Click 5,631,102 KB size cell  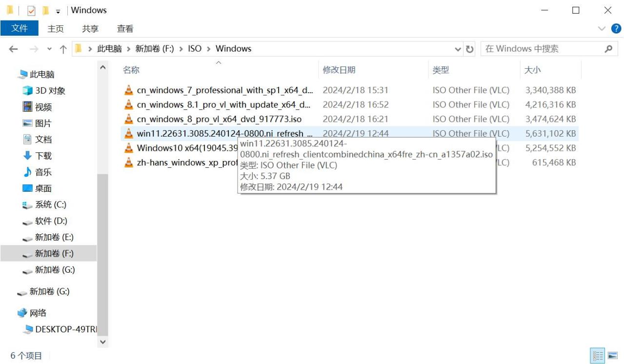(x=551, y=133)
